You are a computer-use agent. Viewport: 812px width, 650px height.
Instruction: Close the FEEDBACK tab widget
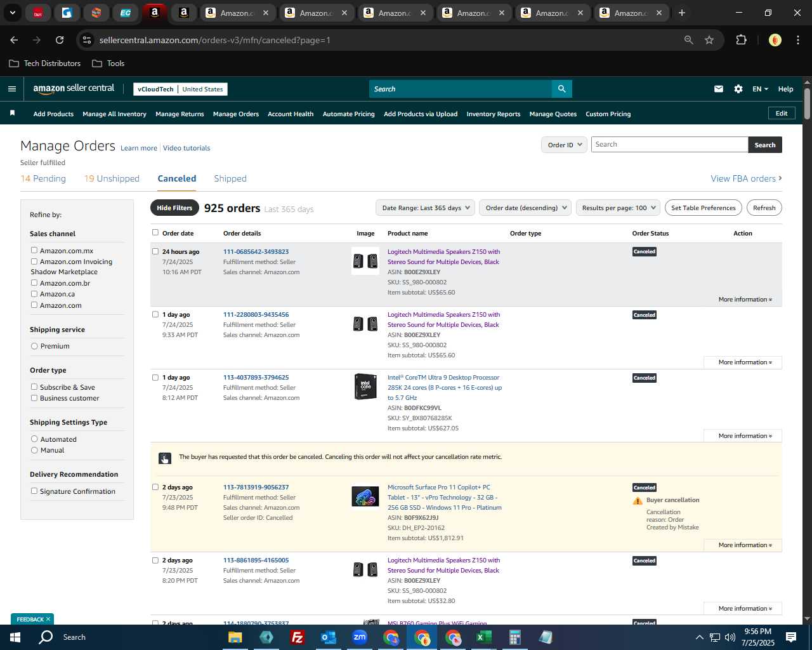pos(48,619)
